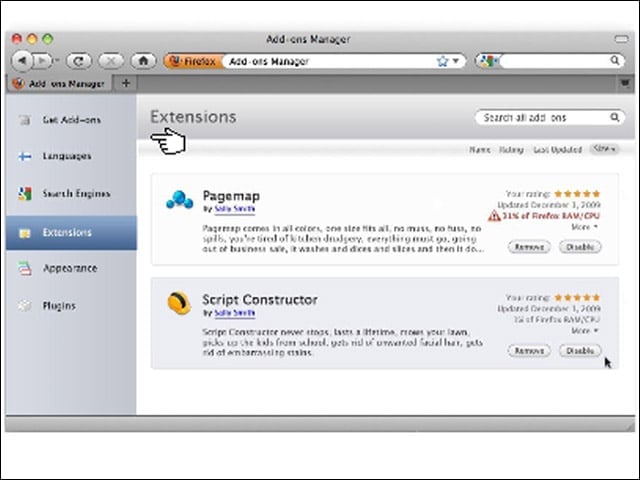Sort extensions by Rating
640x480 pixels.
click(x=511, y=150)
